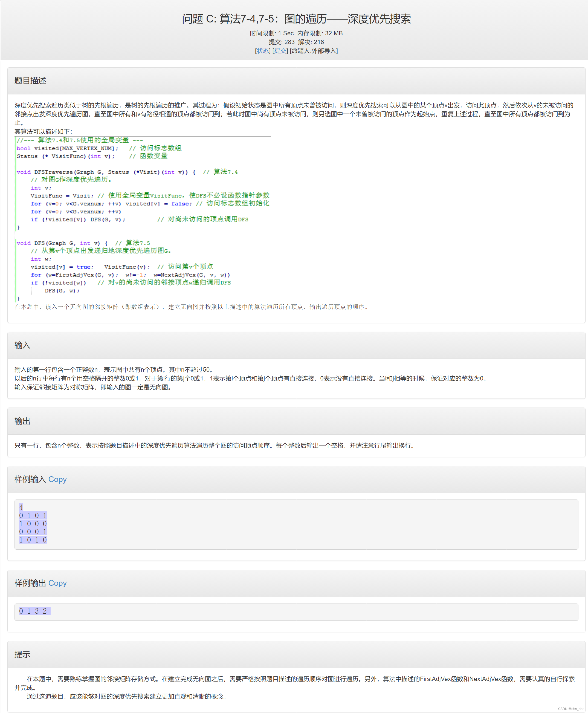This screenshot has width=588, height=713.
Task: Click the '命题人:外部导入' text
Action: tap(314, 51)
